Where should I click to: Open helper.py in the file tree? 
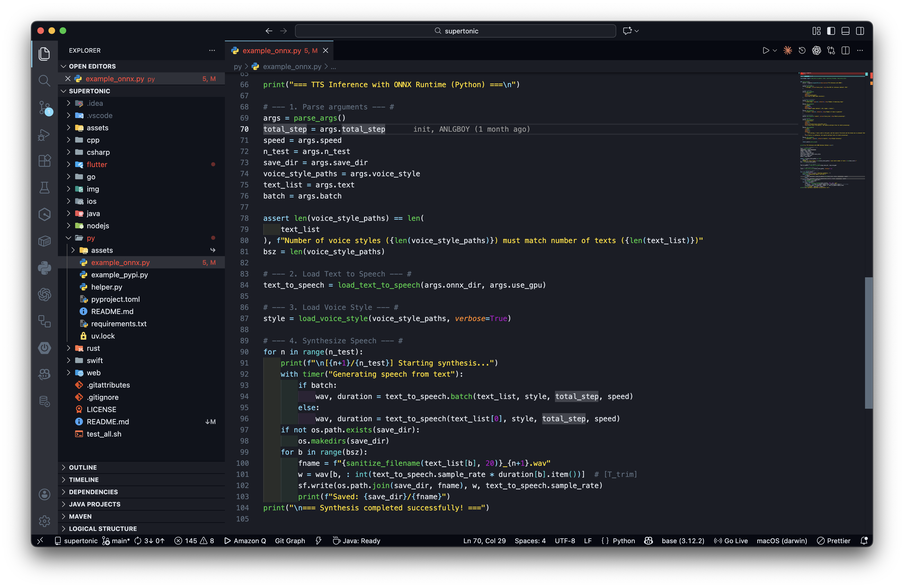tap(106, 287)
